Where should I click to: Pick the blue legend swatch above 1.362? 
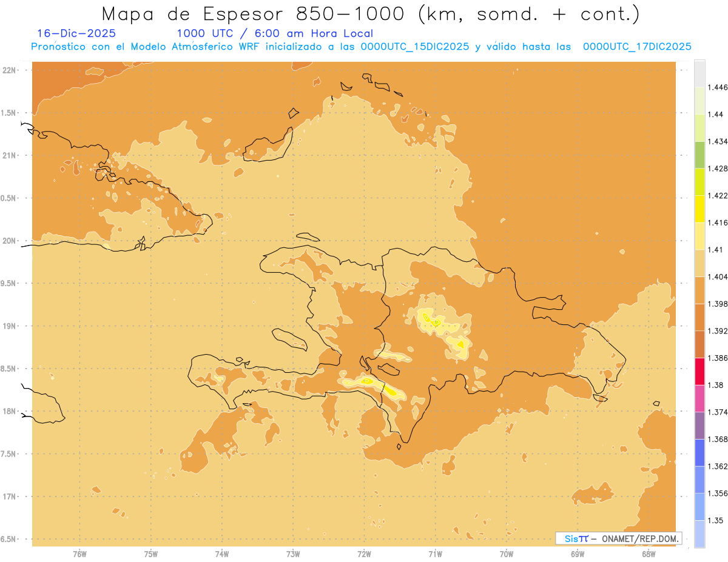pyautogui.click(x=699, y=452)
